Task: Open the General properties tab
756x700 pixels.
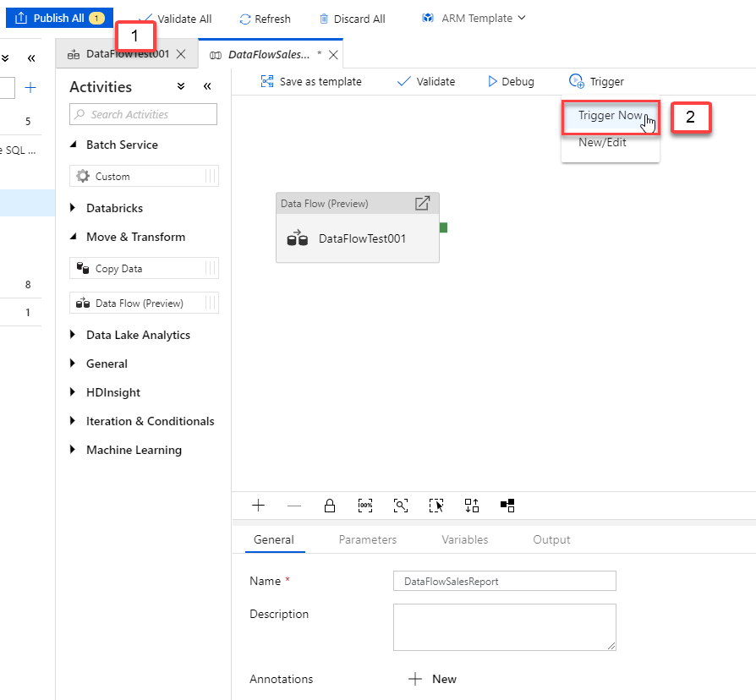Action: pos(274,539)
